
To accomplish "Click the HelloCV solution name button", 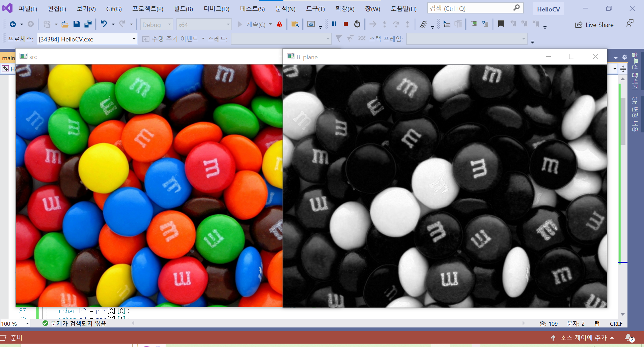I will [x=548, y=9].
